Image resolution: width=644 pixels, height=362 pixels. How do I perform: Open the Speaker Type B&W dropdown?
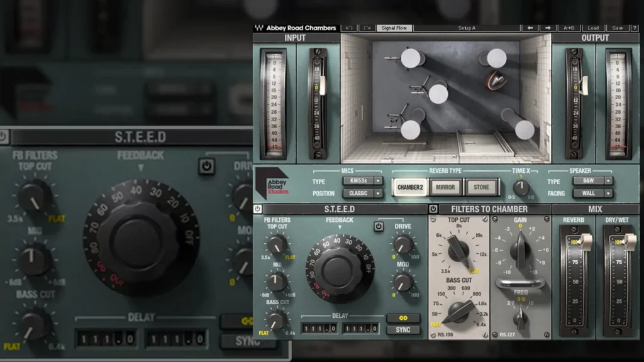pyautogui.click(x=592, y=180)
